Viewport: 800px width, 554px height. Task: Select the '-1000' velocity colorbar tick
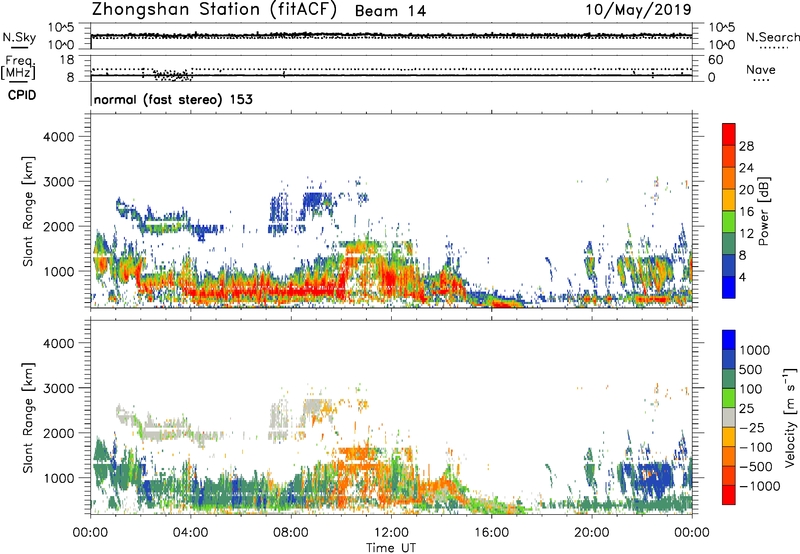[x=759, y=486]
